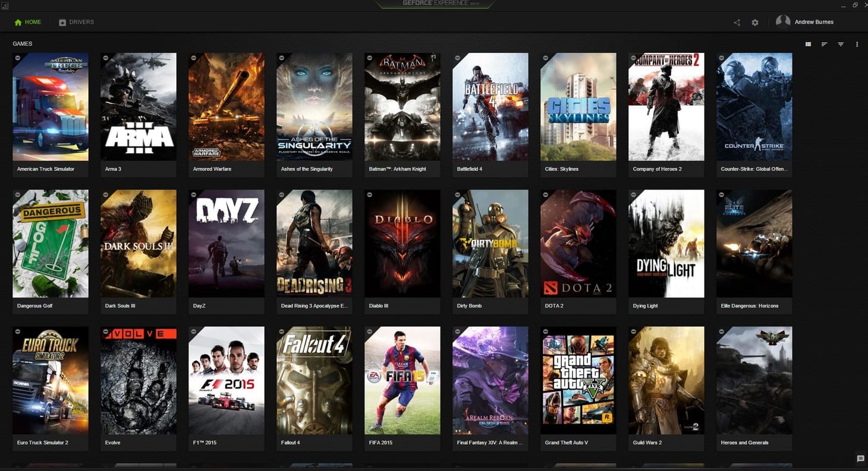Toggle the badge icon on the Arma 3 tile

tap(105, 58)
